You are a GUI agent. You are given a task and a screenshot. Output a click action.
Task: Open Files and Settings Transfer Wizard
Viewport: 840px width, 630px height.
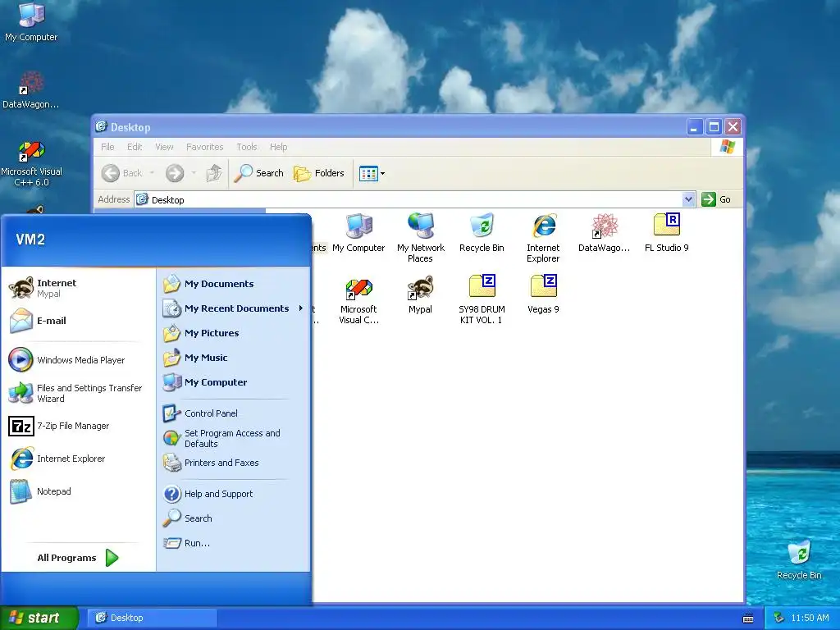click(x=78, y=393)
